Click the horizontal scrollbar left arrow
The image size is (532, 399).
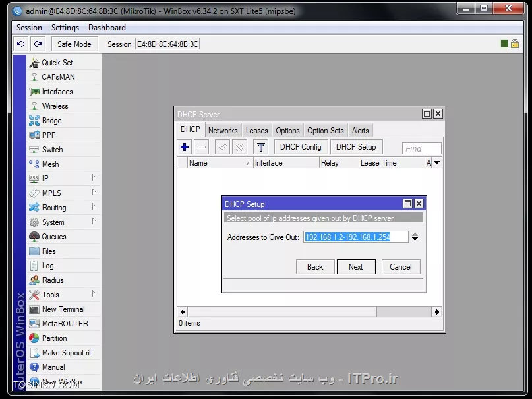pos(183,312)
